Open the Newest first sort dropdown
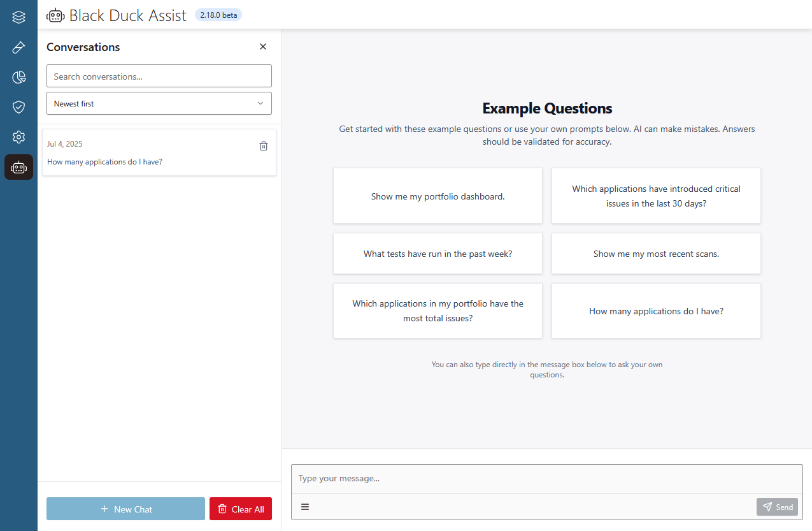 click(159, 103)
